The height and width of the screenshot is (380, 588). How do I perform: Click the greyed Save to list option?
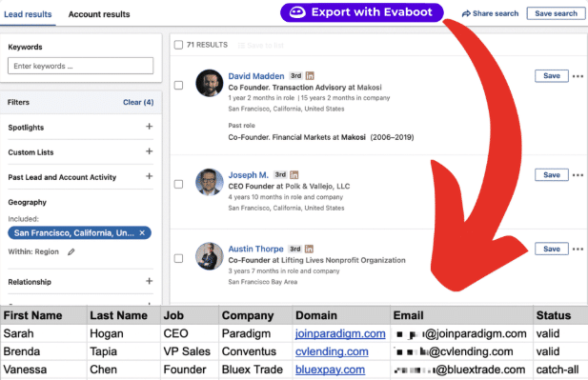(x=261, y=46)
